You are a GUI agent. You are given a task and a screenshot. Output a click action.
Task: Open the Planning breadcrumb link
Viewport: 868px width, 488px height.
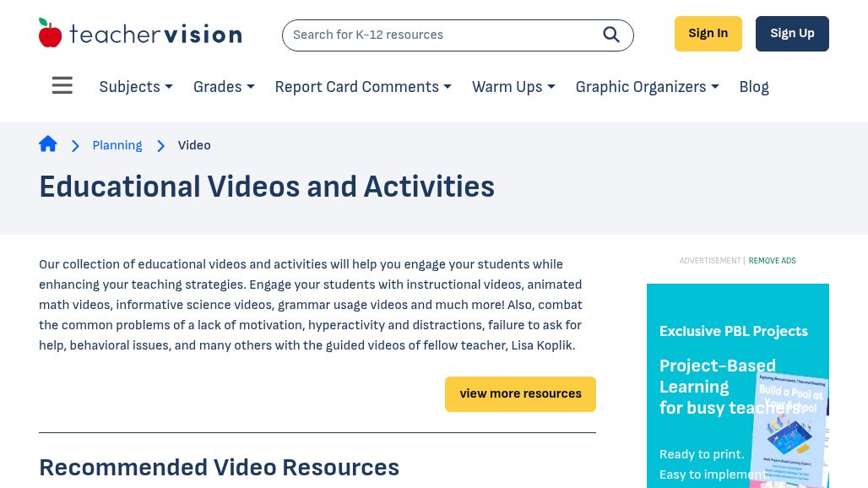coord(117,145)
